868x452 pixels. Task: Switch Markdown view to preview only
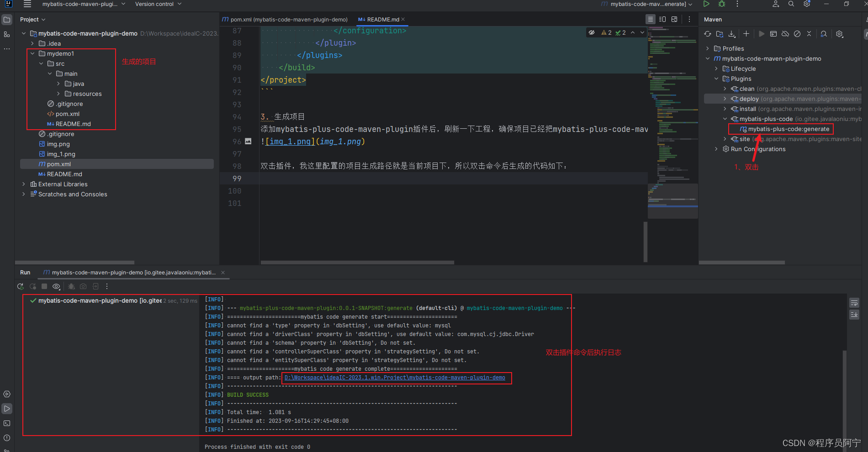coord(674,19)
